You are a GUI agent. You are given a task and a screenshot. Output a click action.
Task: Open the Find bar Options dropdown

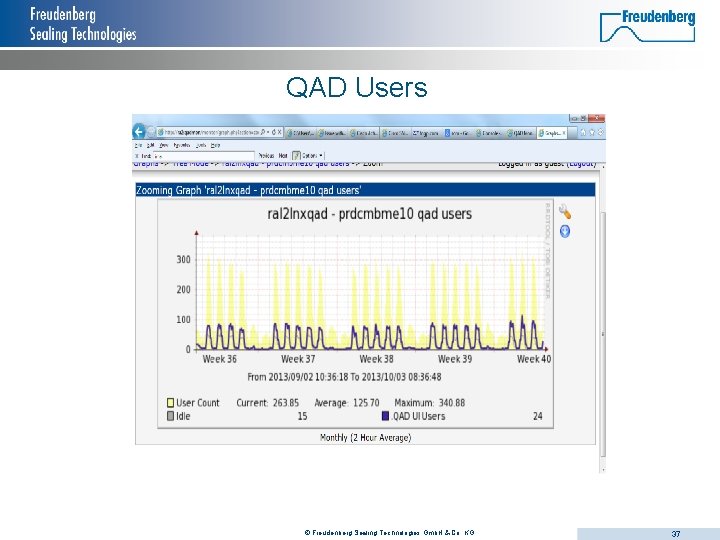click(312, 156)
